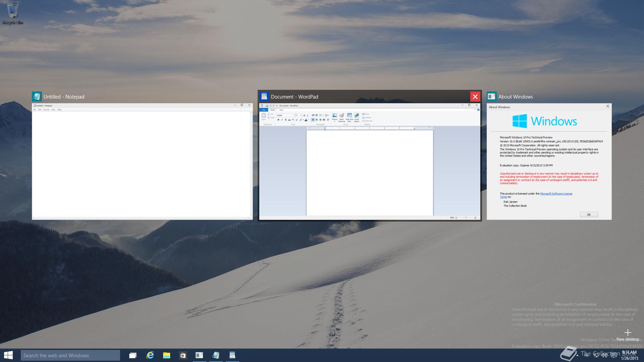This screenshot has width=644, height=362.
Task: Open the Start menu Windows logo
Action: click(x=8, y=355)
